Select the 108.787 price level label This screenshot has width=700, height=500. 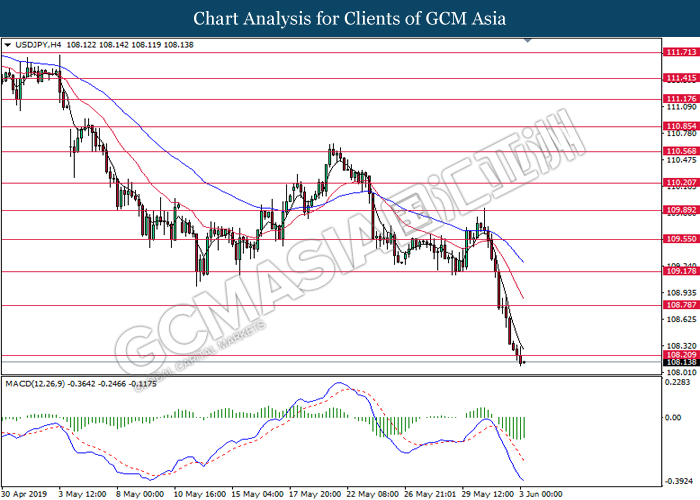coord(681,305)
